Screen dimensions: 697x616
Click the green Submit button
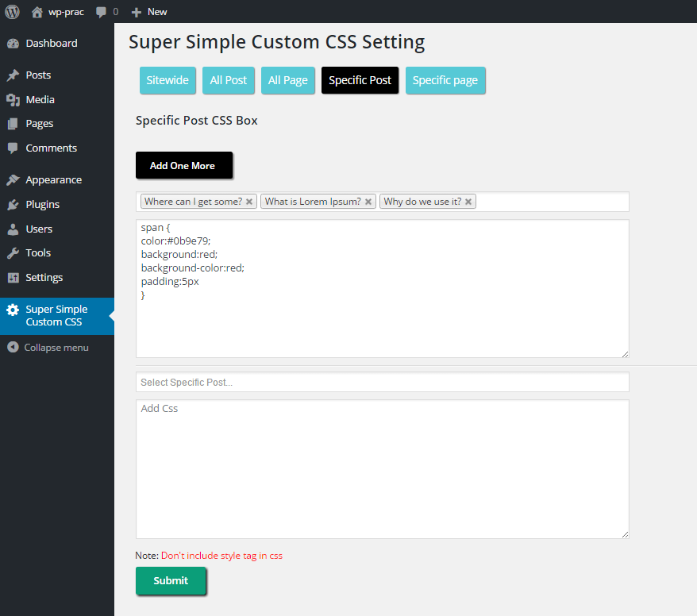(x=171, y=580)
